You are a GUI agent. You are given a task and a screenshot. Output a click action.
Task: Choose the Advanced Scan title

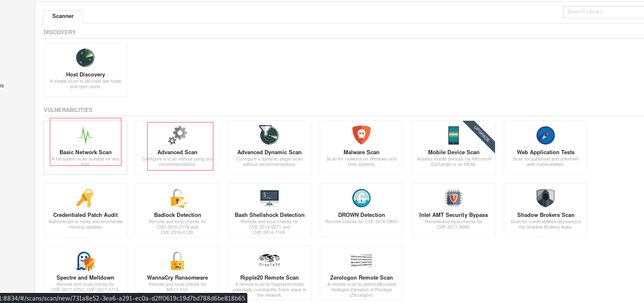[x=177, y=152]
